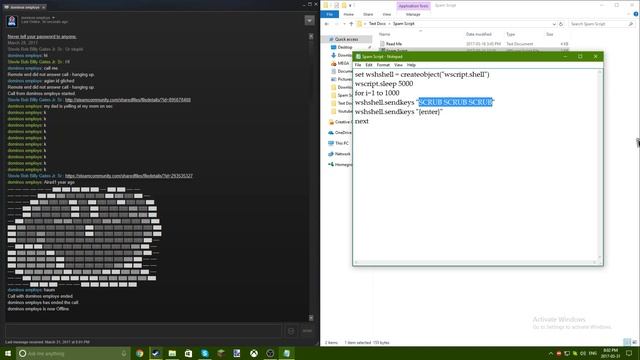Sort by the Size column header

click(550, 34)
